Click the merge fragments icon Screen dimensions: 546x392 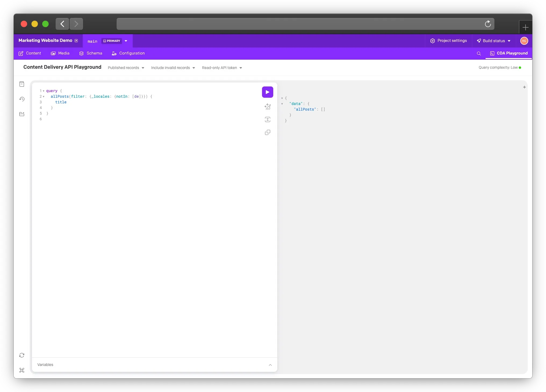tap(267, 119)
